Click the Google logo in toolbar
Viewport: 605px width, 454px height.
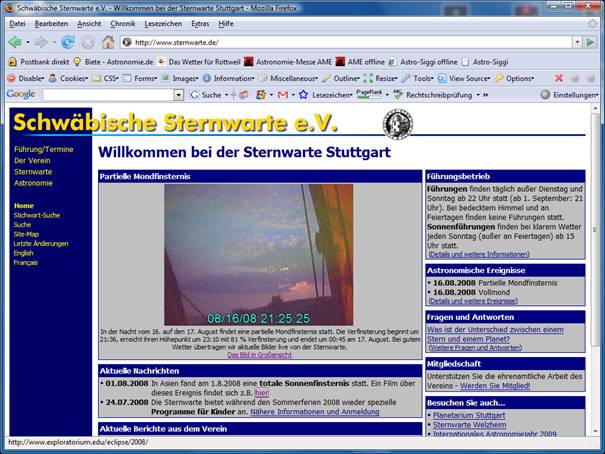pyautogui.click(x=21, y=94)
